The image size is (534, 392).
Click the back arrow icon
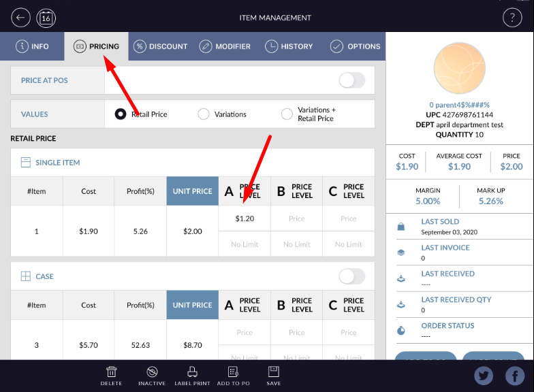[x=21, y=18]
